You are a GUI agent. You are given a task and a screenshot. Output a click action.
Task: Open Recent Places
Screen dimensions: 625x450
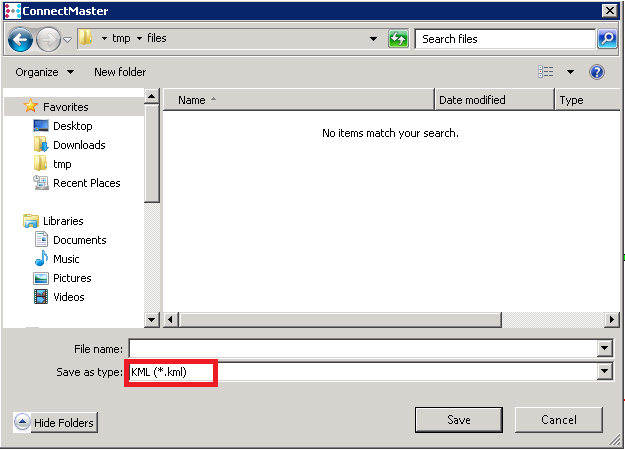86,183
